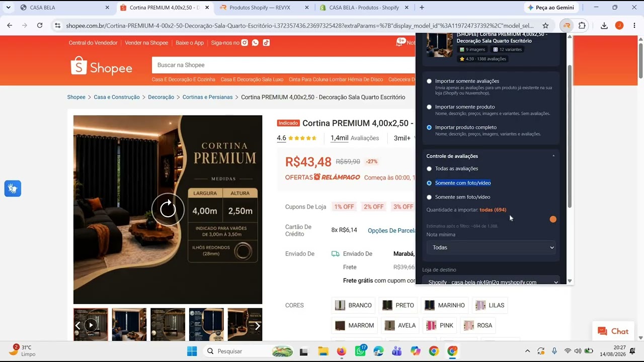Select Somente sem foto/vídeo radio
This screenshot has height=362, width=644.
[429, 197]
